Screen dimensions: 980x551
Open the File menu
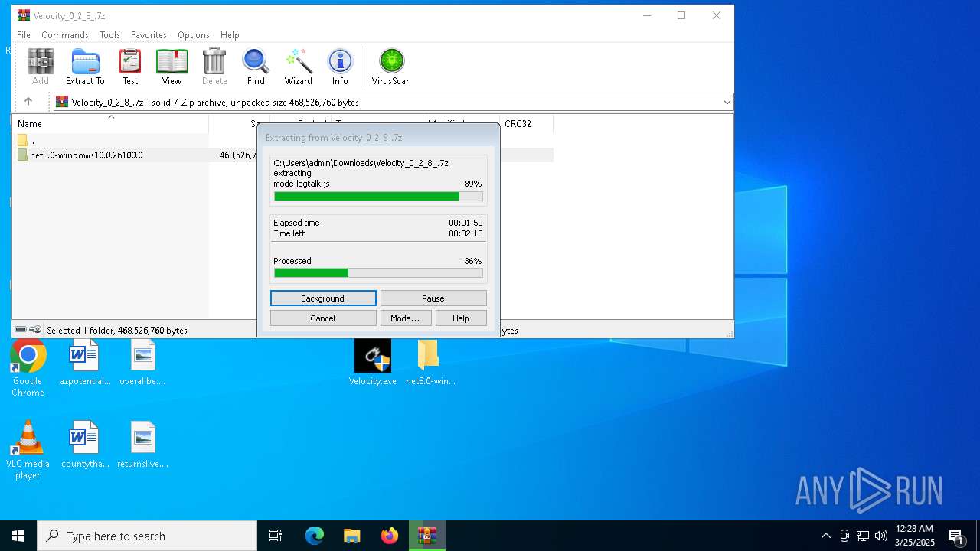click(x=24, y=35)
